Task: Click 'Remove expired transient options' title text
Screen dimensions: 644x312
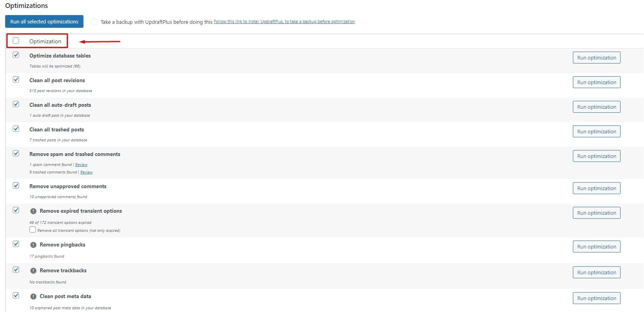Action: click(81, 211)
